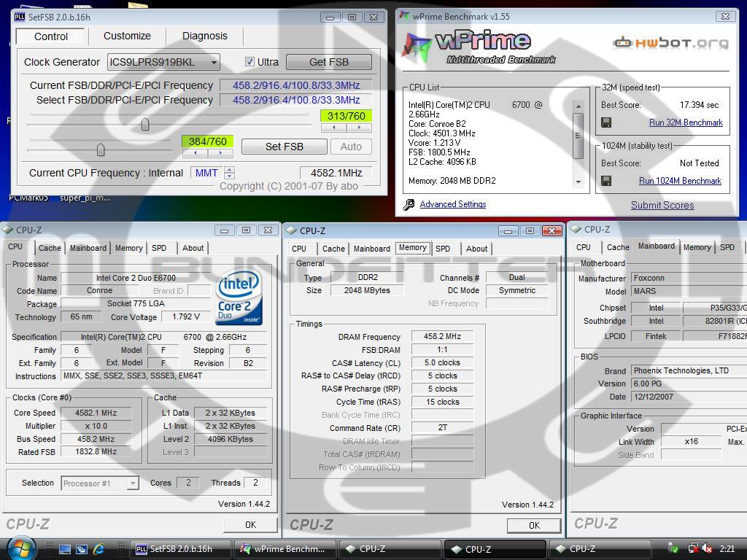Click the Show Desktop quick launch icon
This screenshot has height=560, width=747.
pos(64,549)
